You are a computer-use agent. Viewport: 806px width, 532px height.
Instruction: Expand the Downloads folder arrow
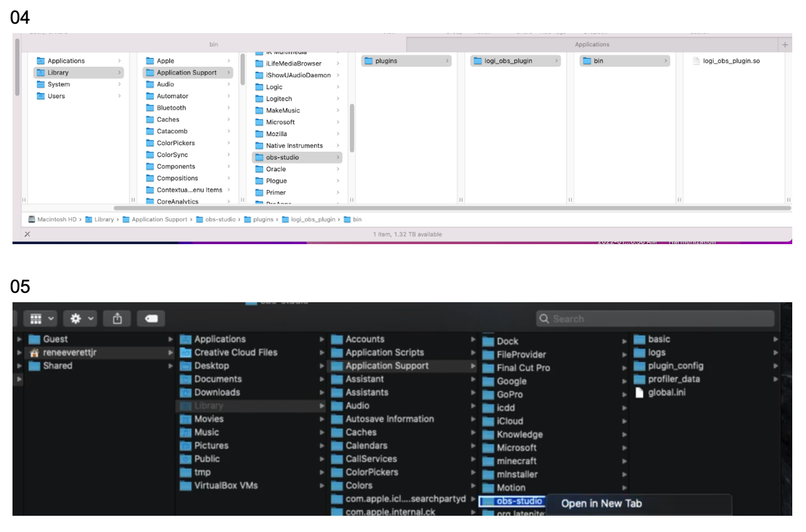(x=322, y=392)
